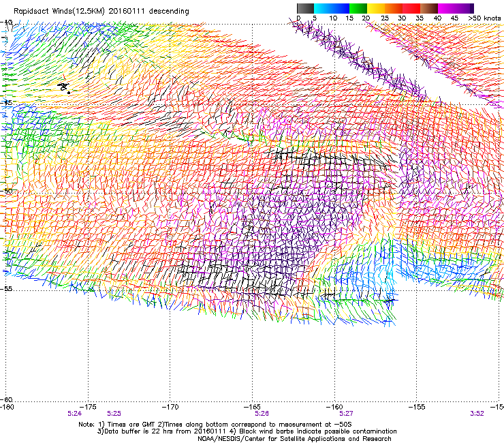Click the cyan 5-10 knots legend color
The image size is (504, 443).
tap(323, 8)
